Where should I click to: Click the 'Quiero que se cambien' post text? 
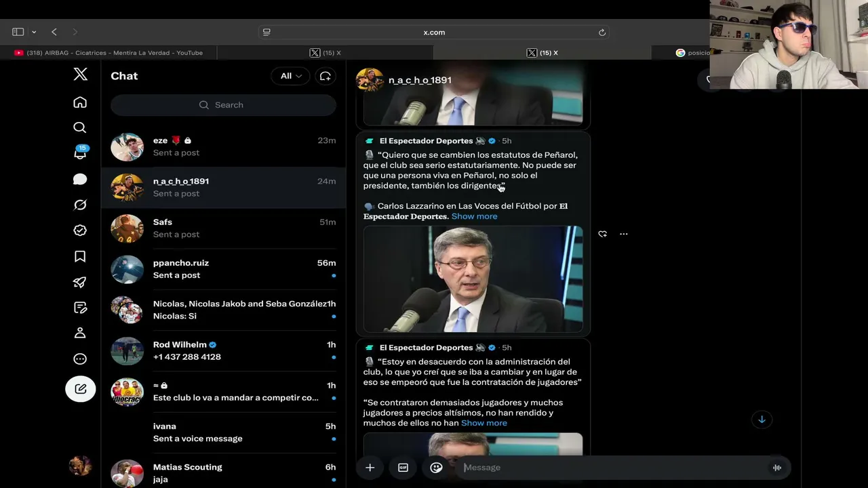[x=469, y=170]
